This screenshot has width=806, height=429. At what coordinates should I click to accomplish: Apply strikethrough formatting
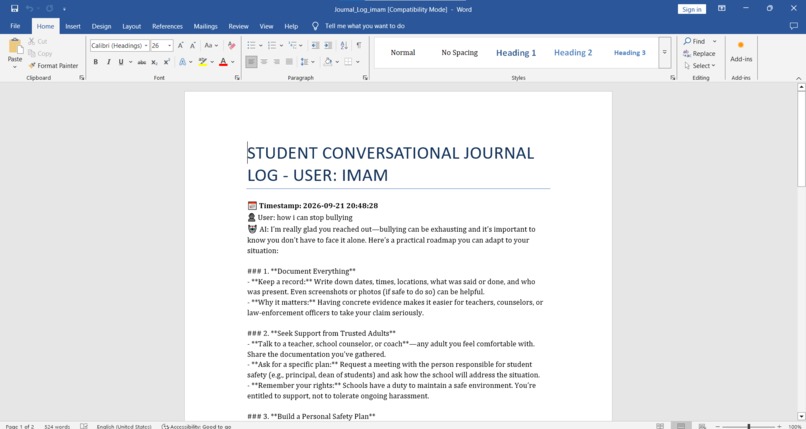pos(141,62)
